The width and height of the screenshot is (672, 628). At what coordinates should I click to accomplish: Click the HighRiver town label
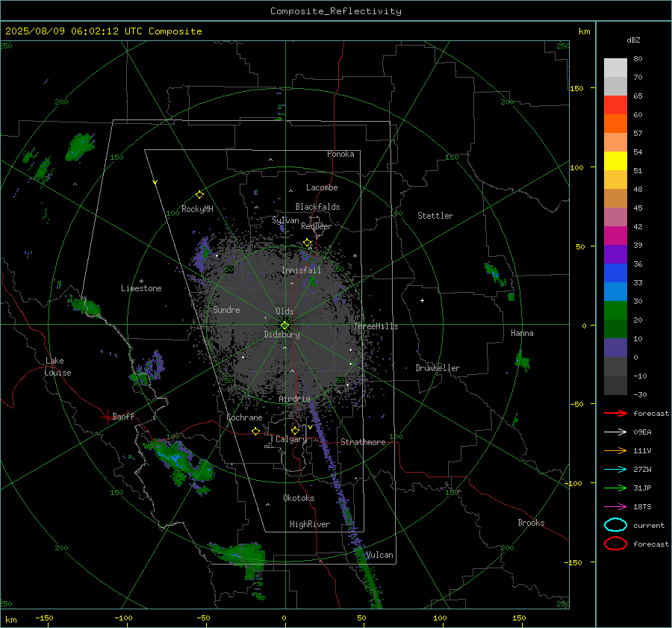click(310, 524)
